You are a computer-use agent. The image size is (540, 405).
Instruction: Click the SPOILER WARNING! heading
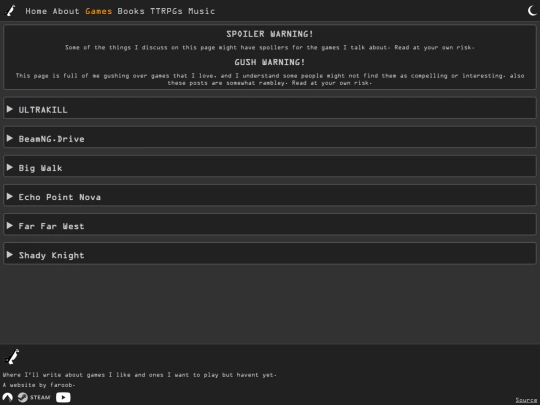270,34
